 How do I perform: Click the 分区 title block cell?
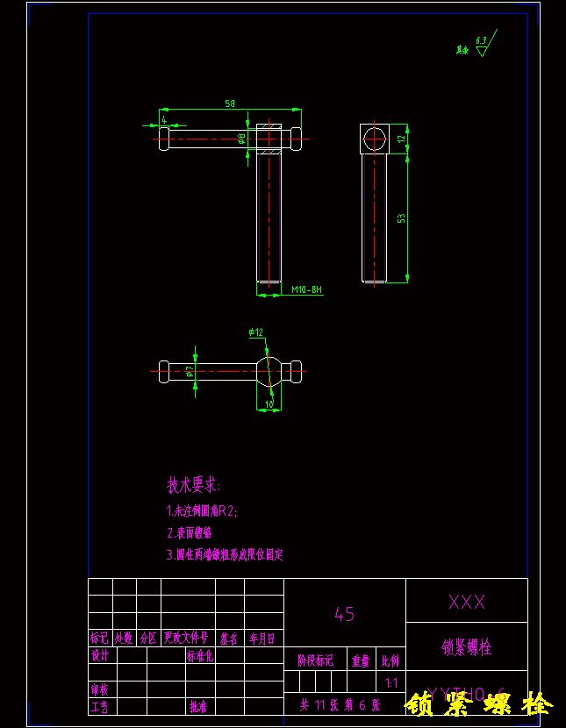(148, 639)
